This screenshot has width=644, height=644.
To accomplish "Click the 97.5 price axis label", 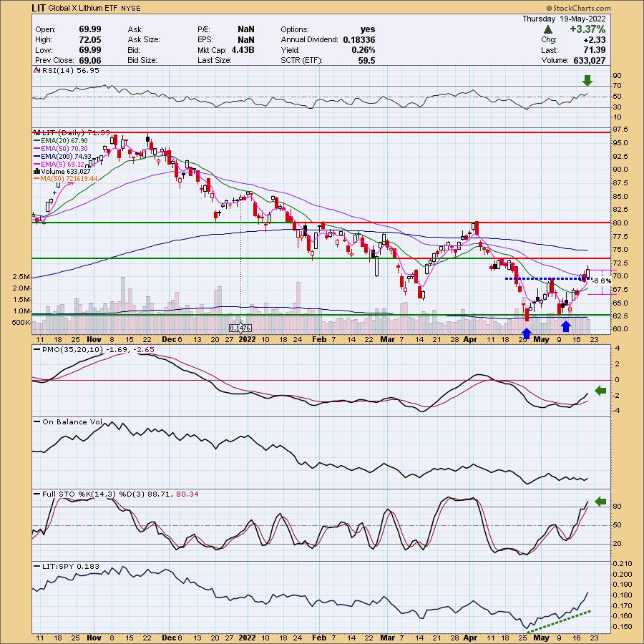I will click(x=620, y=130).
